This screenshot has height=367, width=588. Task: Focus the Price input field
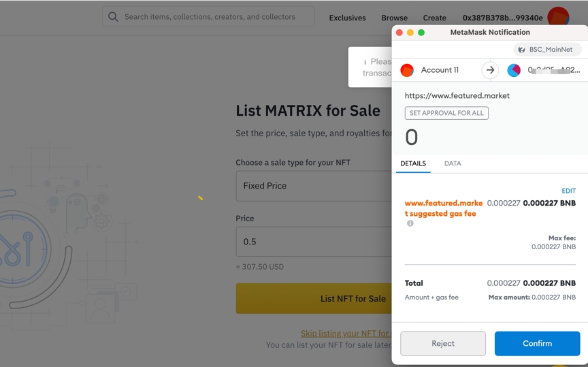tap(314, 242)
